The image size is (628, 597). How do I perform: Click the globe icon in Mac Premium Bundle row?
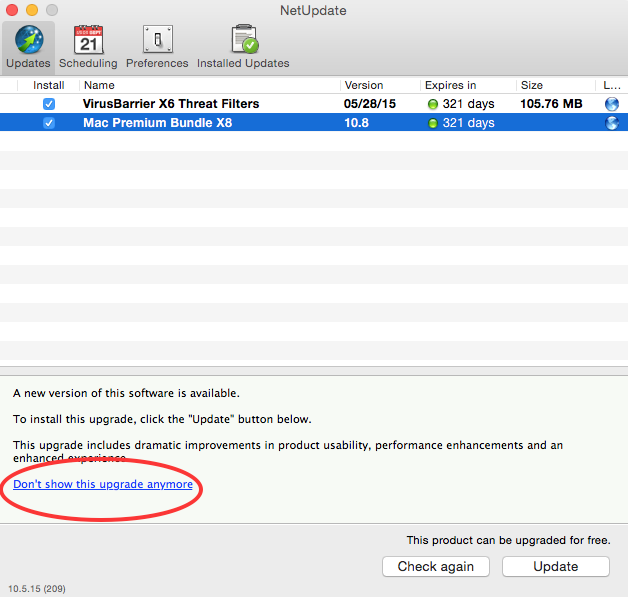click(x=612, y=123)
